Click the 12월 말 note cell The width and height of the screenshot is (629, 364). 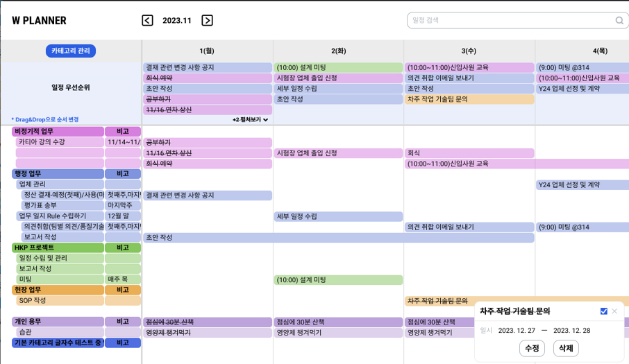[x=123, y=216]
